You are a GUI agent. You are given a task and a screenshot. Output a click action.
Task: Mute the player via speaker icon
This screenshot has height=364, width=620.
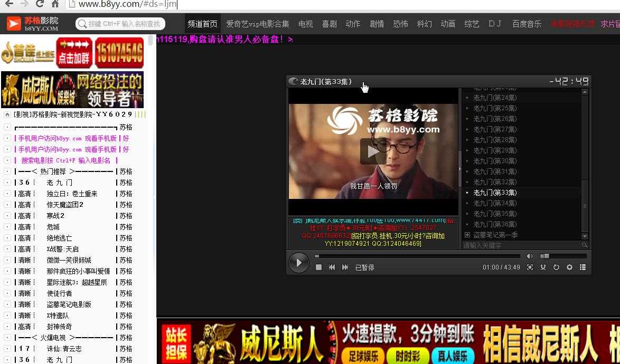pyautogui.click(x=530, y=256)
